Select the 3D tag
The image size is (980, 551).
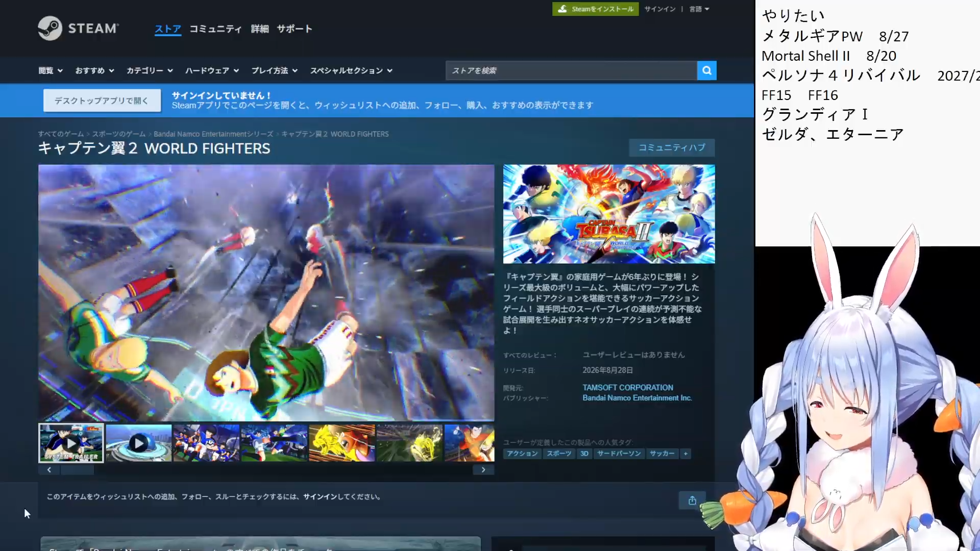pyautogui.click(x=584, y=454)
